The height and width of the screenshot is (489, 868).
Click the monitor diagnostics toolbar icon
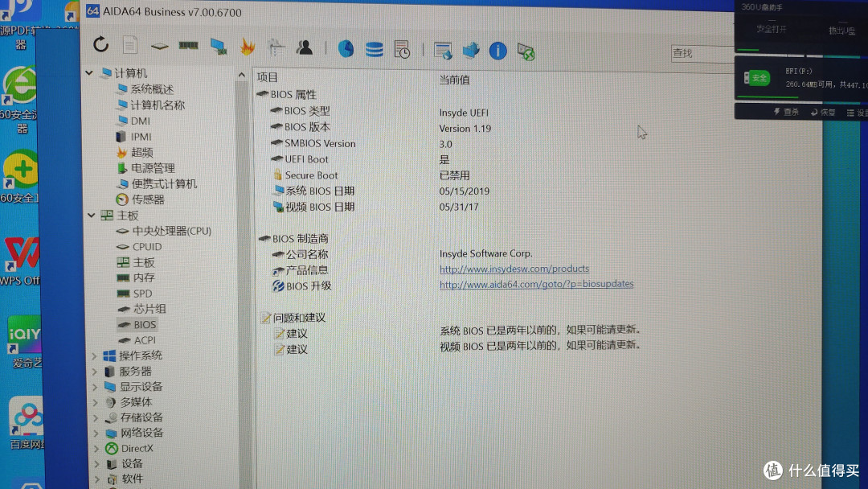tap(218, 47)
